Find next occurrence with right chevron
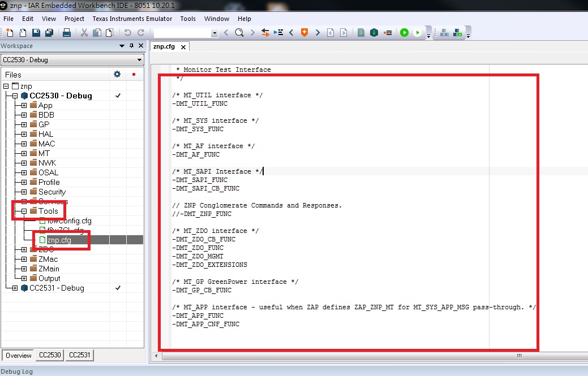This screenshot has height=376, width=588. click(252, 33)
